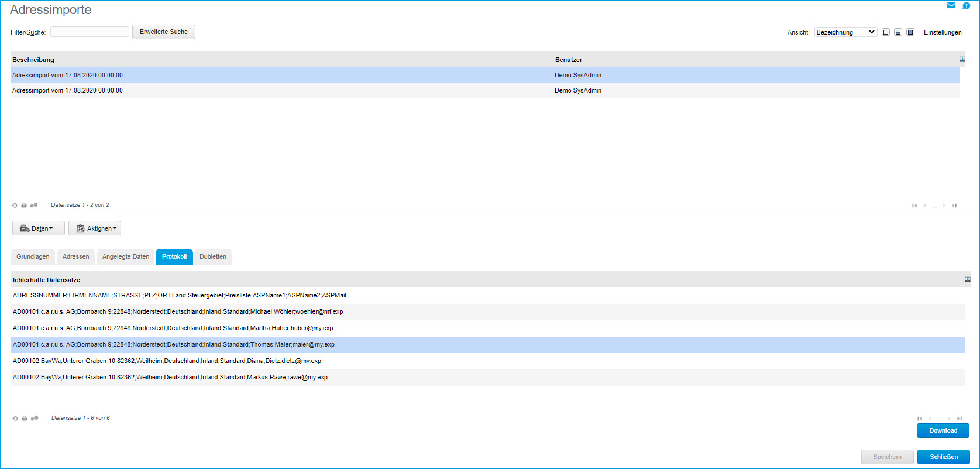Open the mail envelope icon
The image size is (980, 469).
click(x=951, y=5)
